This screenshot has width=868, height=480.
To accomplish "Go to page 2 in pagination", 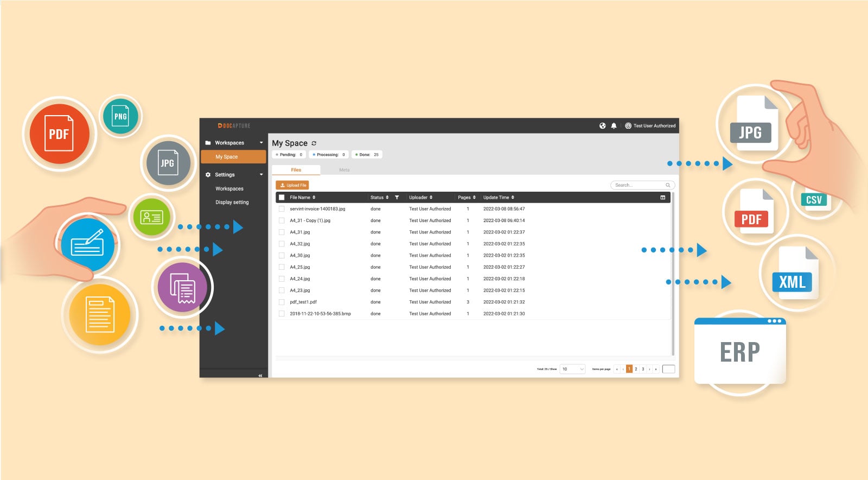I will coord(636,369).
